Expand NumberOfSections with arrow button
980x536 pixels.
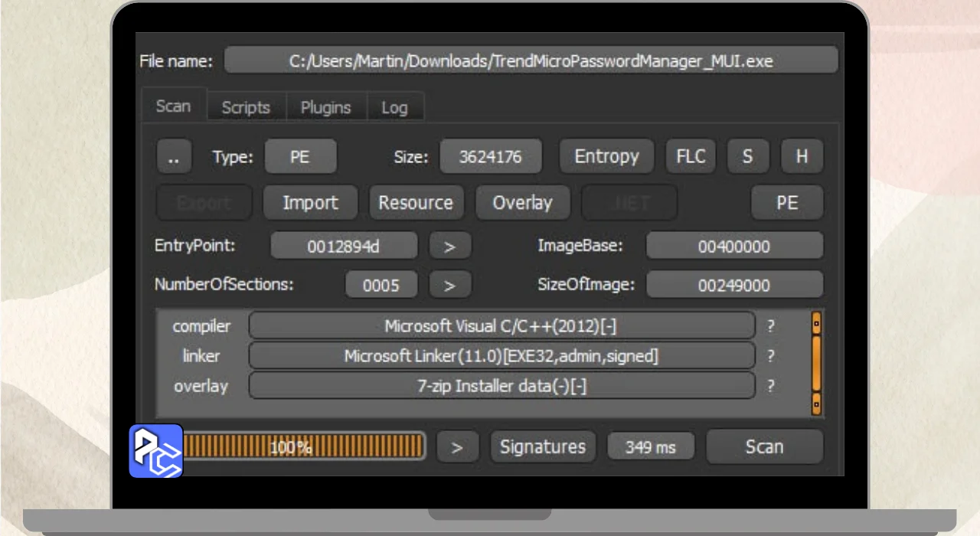tap(449, 286)
